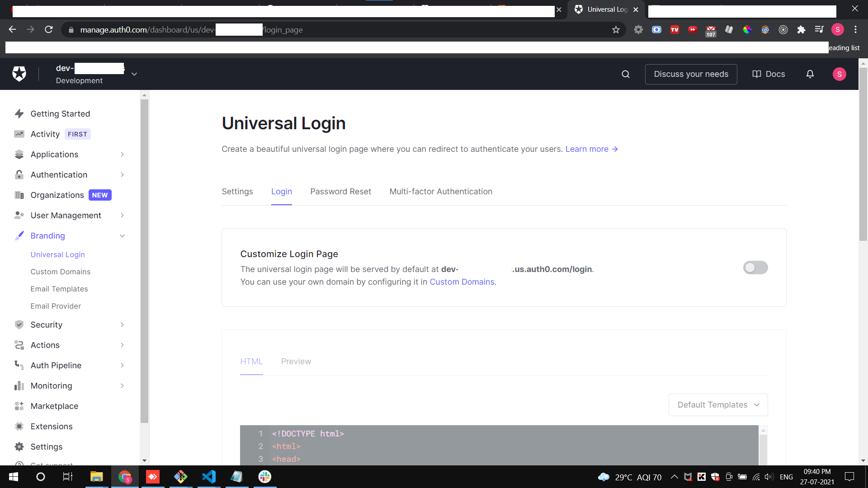Follow the Learn more link

(591, 149)
